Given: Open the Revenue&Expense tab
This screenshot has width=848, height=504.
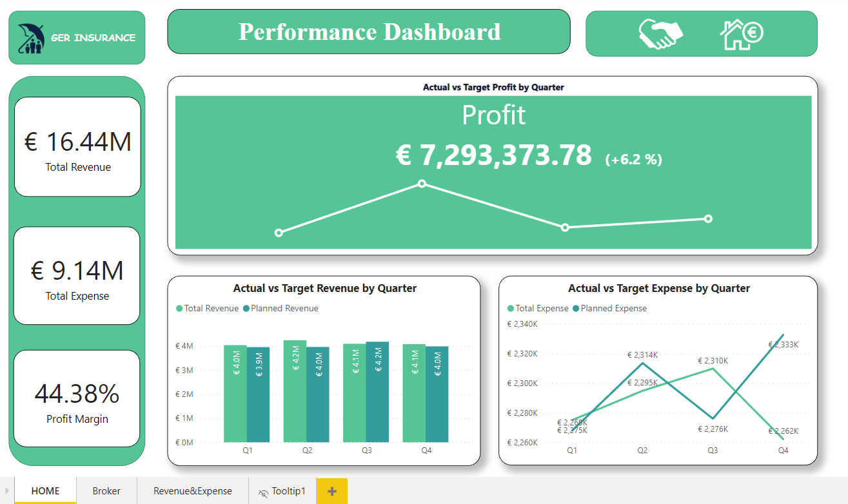Looking at the screenshot, I should pos(192,491).
